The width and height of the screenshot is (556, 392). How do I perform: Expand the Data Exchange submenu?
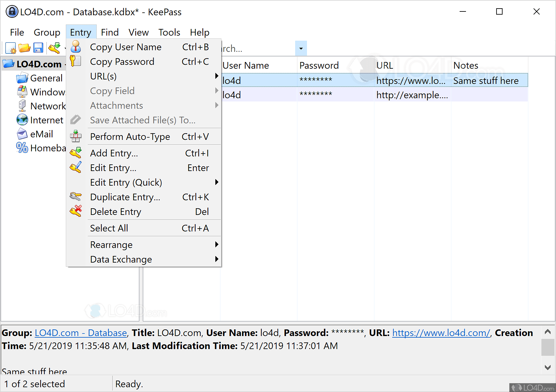click(x=144, y=259)
